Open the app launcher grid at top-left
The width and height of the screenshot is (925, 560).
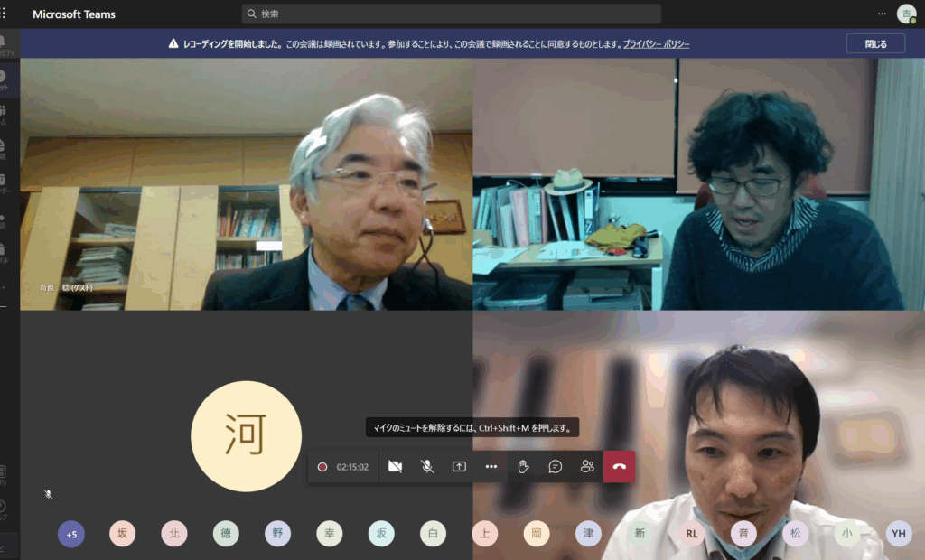pyautogui.click(x=4, y=14)
